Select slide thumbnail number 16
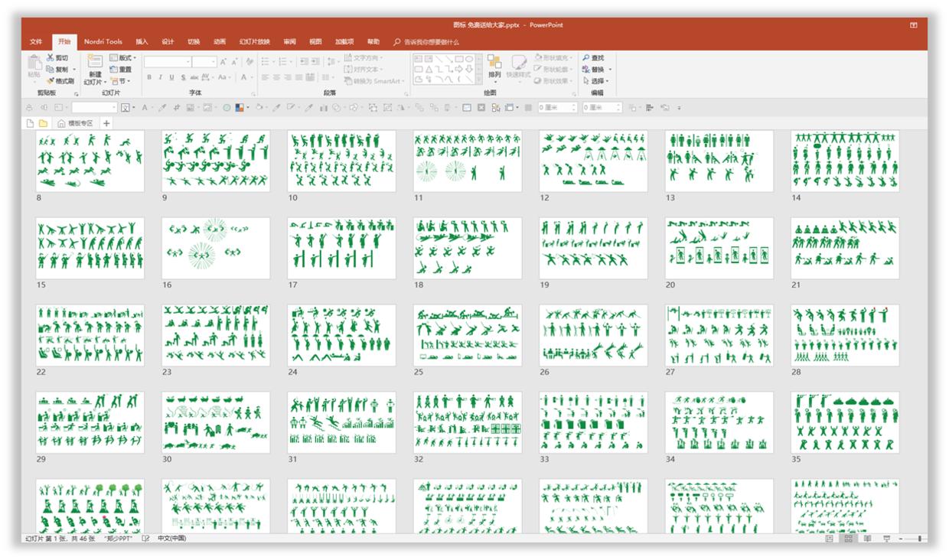Image resolution: width=949 pixels, height=560 pixels. [216, 248]
